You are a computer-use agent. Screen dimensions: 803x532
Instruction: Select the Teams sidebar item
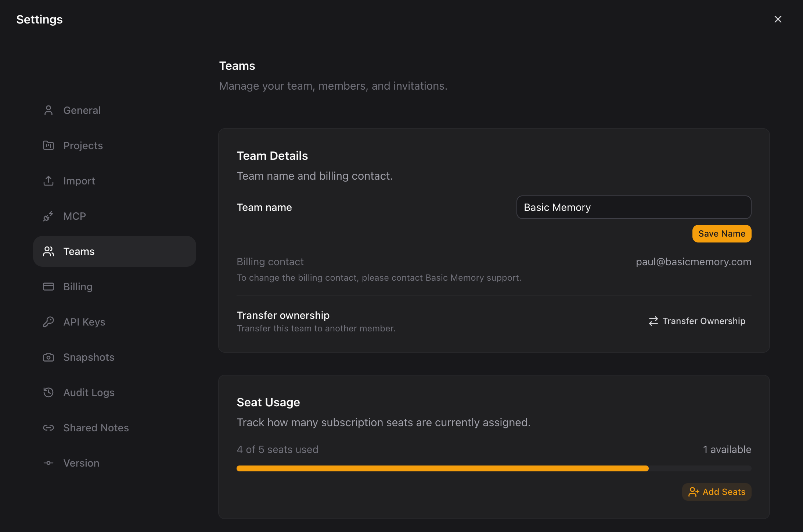115,251
